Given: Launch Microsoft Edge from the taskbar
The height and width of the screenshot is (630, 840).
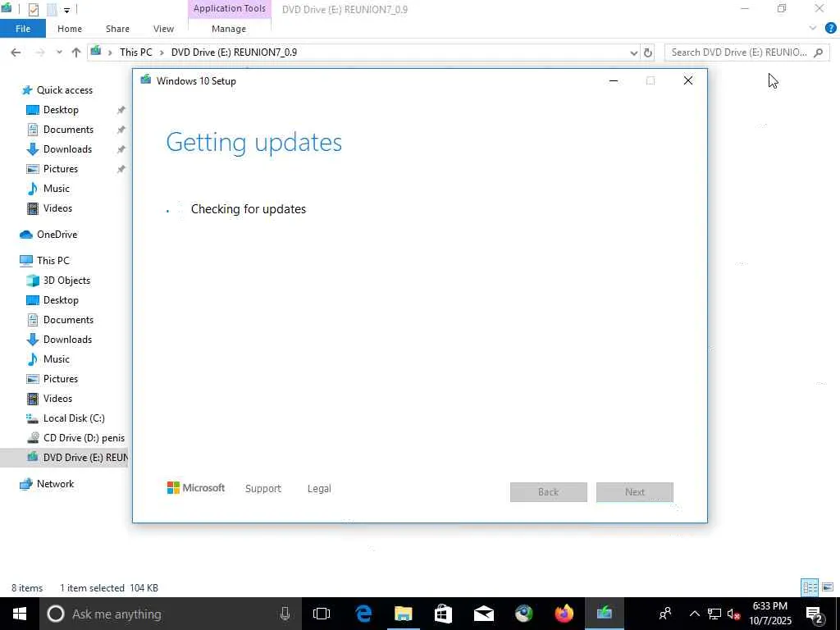Looking at the screenshot, I should click(363, 614).
